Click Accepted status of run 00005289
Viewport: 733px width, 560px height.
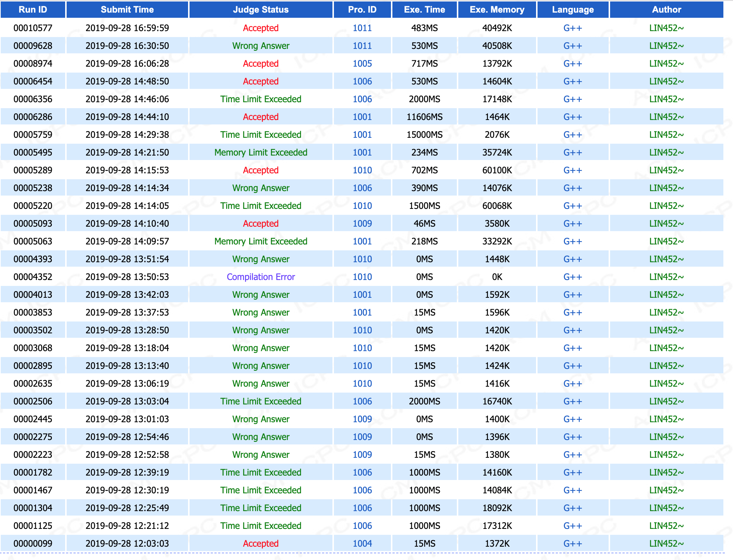[x=261, y=170]
